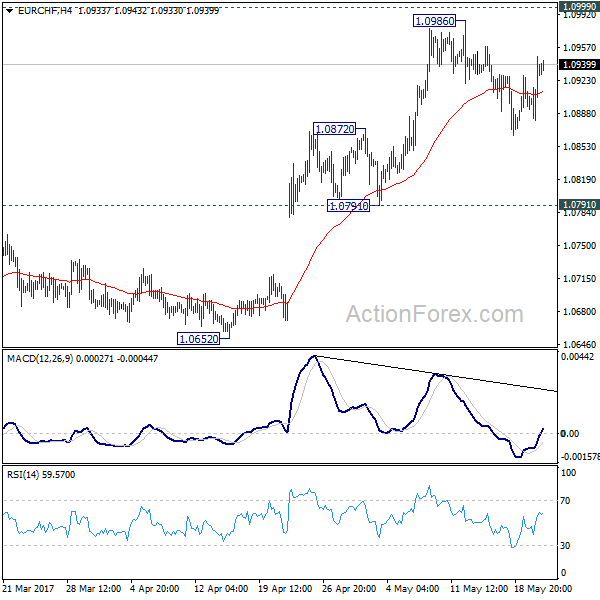Viewport: 600px width, 600px height.
Task: Click the 4 May 04:00 date label
Action: click(x=412, y=589)
